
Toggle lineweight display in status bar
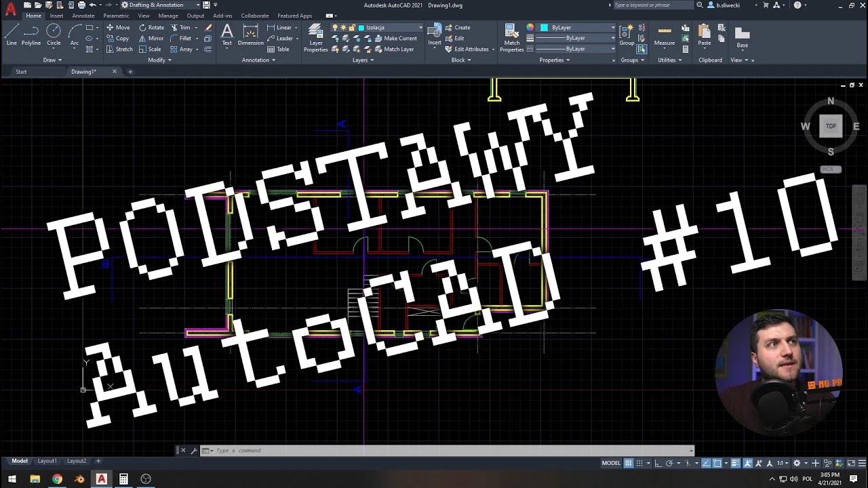pyautogui.click(x=736, y=463)
